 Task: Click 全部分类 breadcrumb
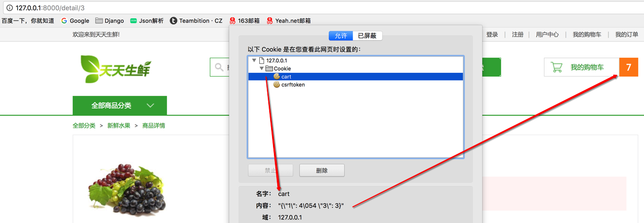[84, 126]
